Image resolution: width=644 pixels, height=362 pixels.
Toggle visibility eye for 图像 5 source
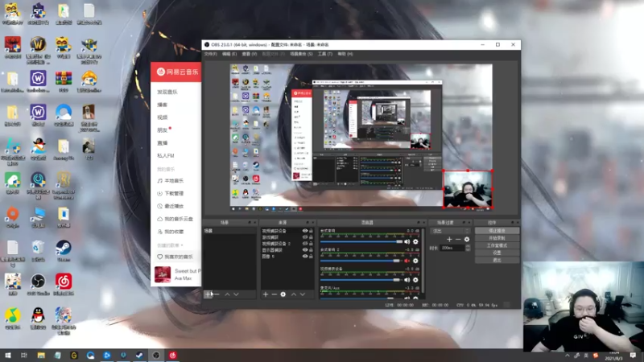305,257
